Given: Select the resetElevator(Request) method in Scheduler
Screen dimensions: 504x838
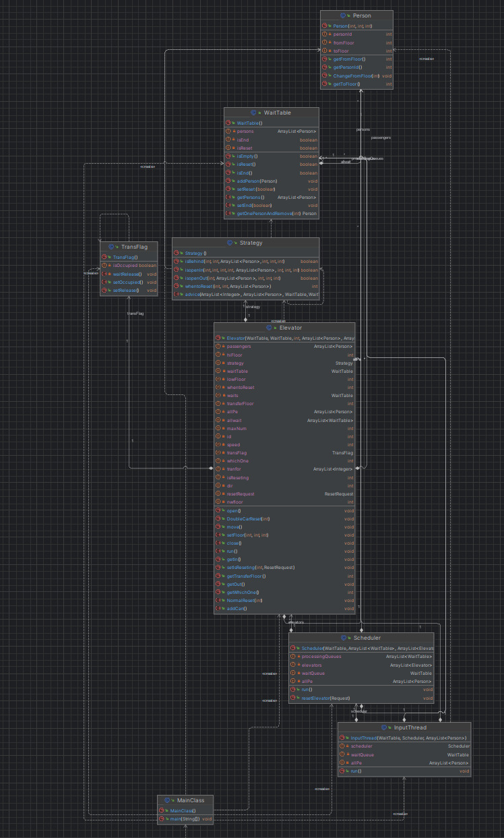Looking at the screenshot, I should (361, 698).
